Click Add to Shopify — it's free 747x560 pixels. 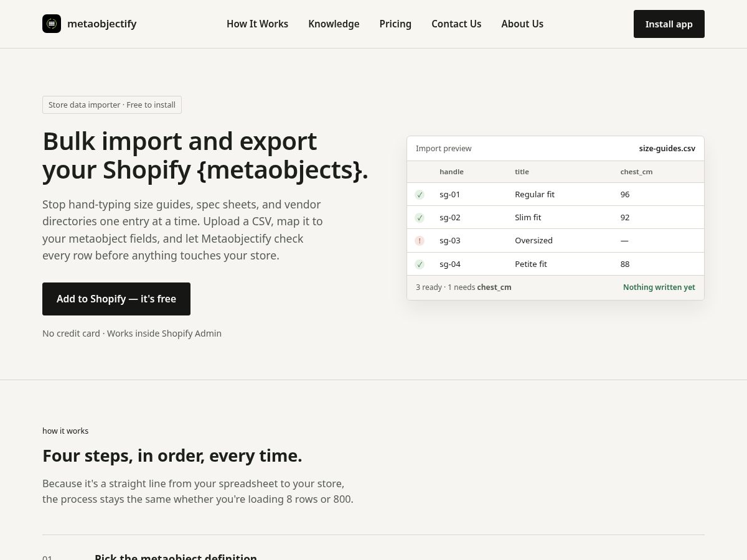(116, 299)
